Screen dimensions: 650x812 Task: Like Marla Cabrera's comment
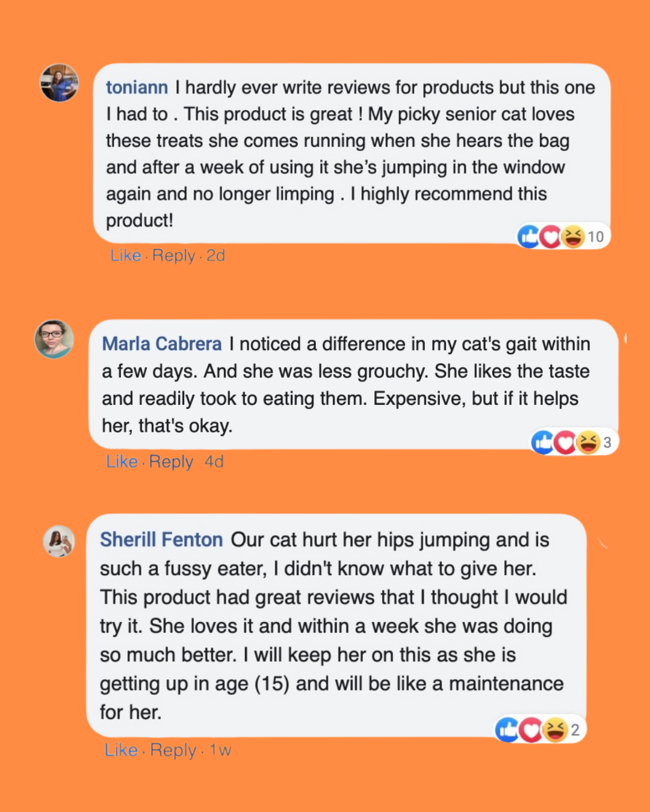(x=122, y=462)
